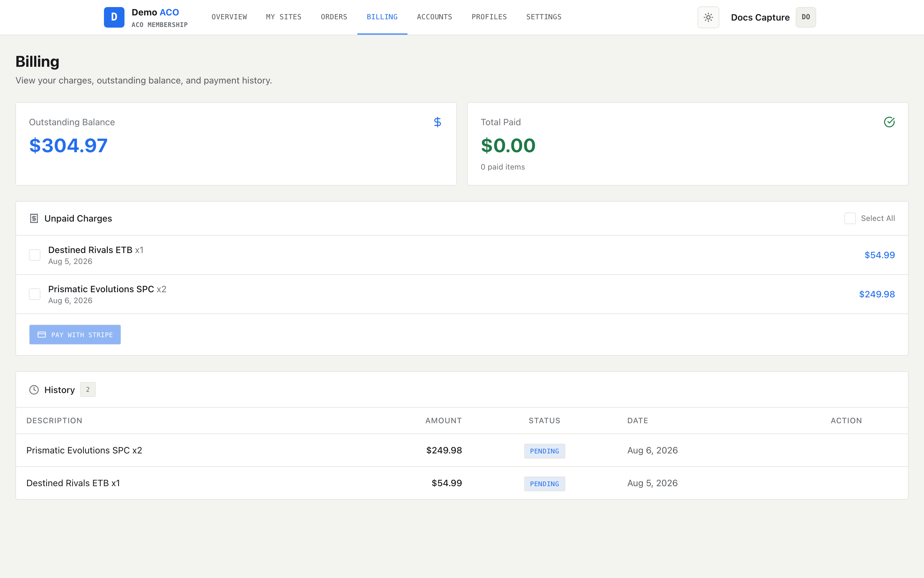Screen dimensions: 924x578
Task: Navigate to the Profiles tab
Action: (489, 17)
